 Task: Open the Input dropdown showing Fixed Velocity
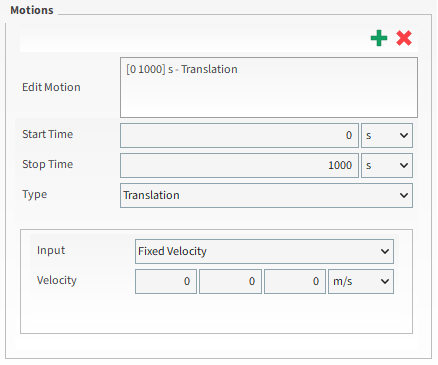264,251
